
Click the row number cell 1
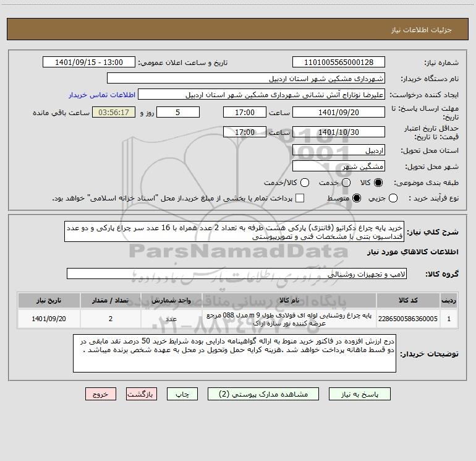(449, 319)
